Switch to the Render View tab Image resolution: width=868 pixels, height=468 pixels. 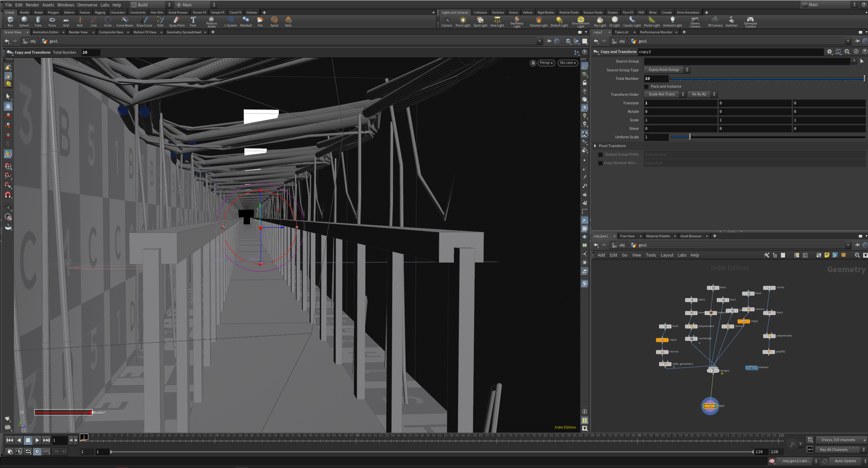(x=78, y=32)
